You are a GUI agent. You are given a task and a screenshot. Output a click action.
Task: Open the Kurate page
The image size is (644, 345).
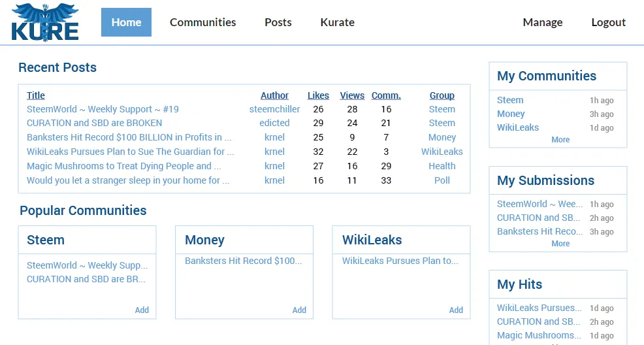(337, 22)
